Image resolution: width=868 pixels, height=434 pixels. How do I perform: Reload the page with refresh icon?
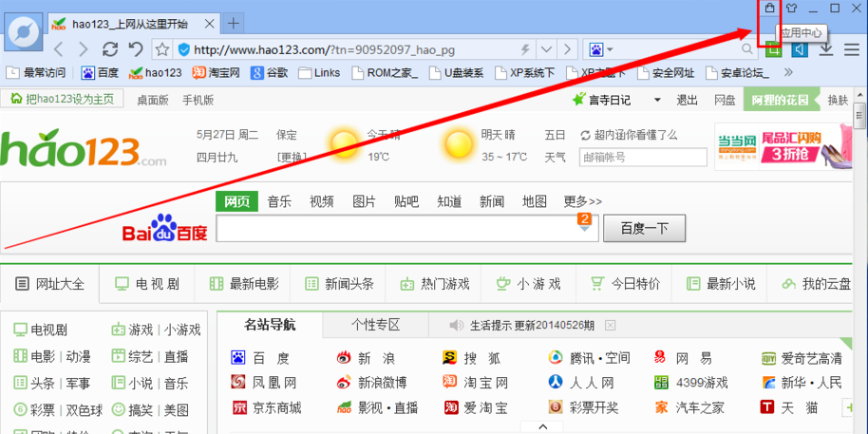pyautogui.click(x=110, y=49)
